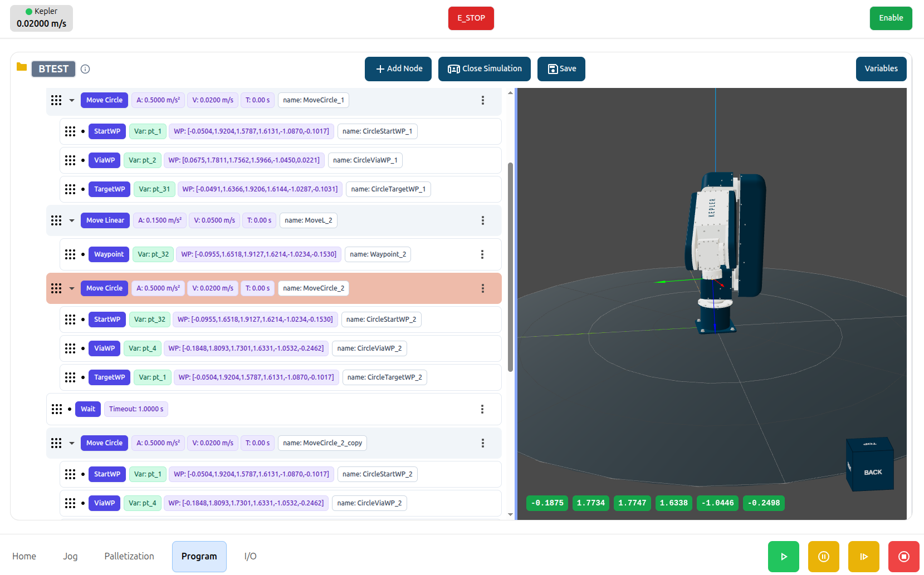Click joint value -1.0446 readout

pos(718,503)
